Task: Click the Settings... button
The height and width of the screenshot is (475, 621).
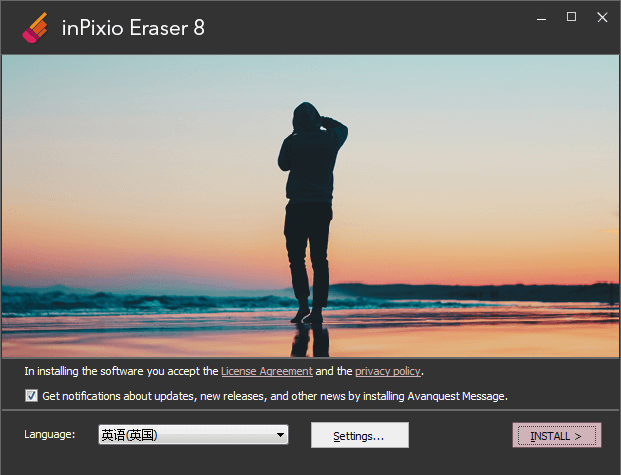Action: (360, 435)
